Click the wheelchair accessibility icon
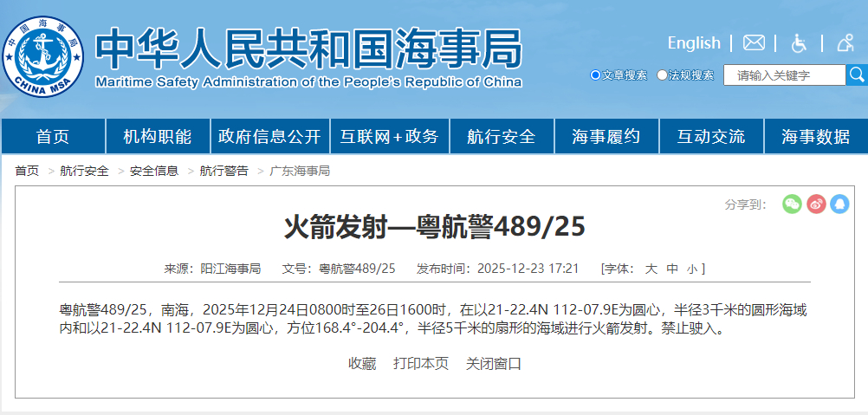 click(x=799, y=42)
